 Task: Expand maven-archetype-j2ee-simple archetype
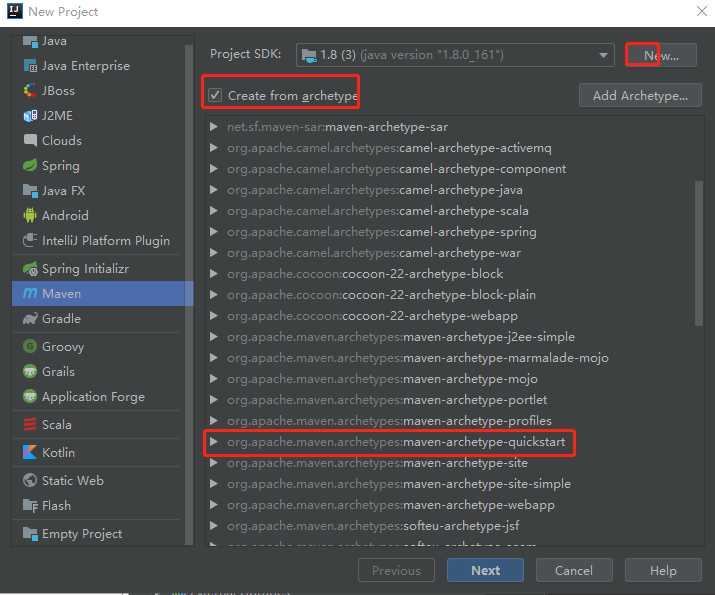213,336
